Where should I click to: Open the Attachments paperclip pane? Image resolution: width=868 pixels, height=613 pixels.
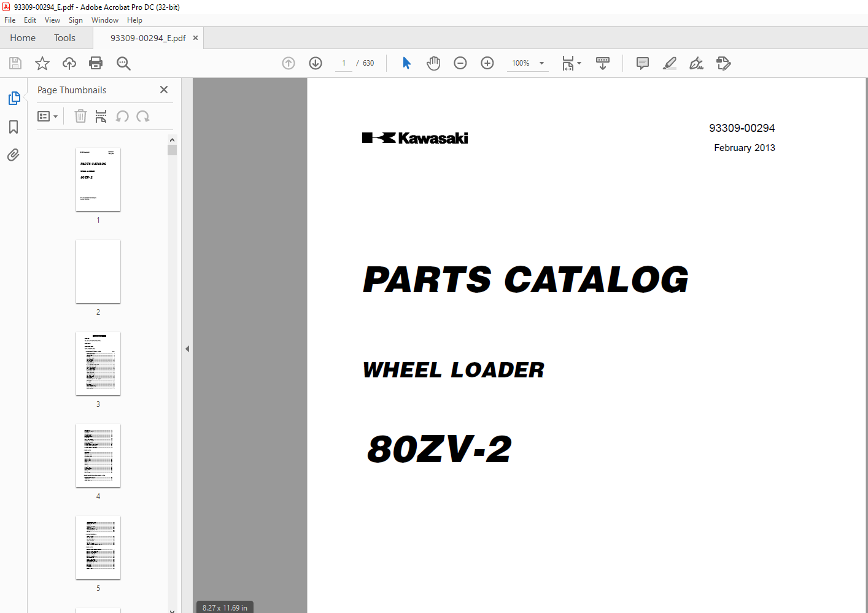pos(14,155)
